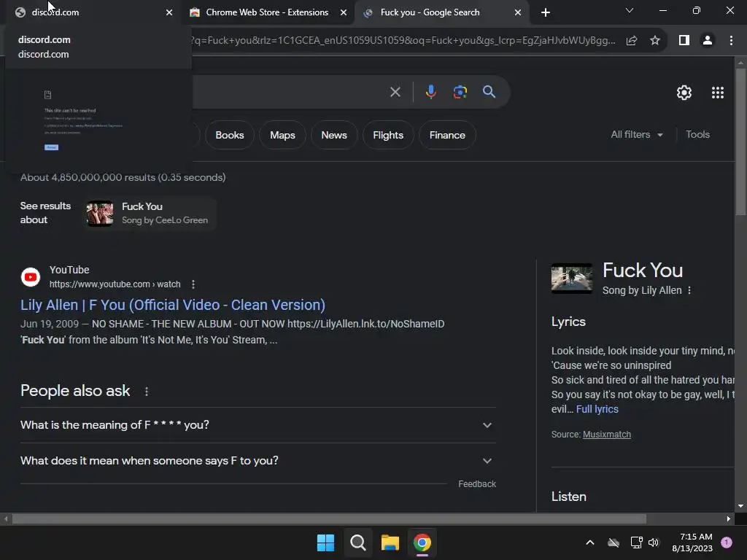This screenshot has width=747, height=560.
Task: Filter results by News
Action: point(334,135)
